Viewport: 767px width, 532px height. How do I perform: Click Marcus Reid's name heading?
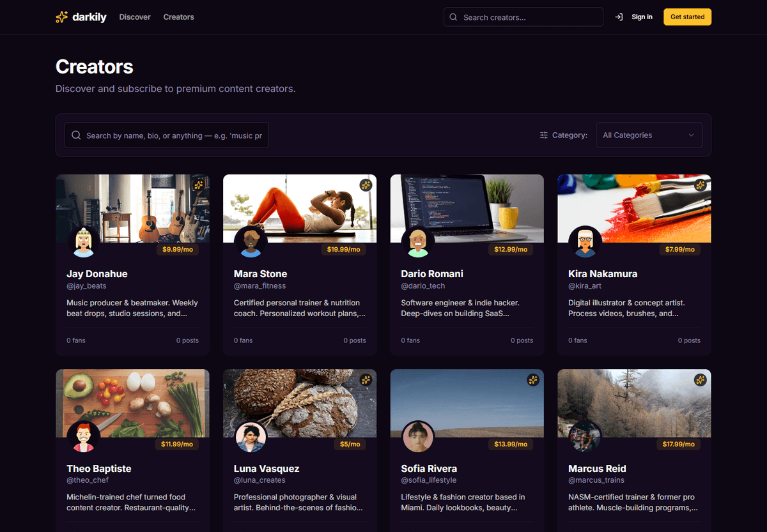(597, 469)
